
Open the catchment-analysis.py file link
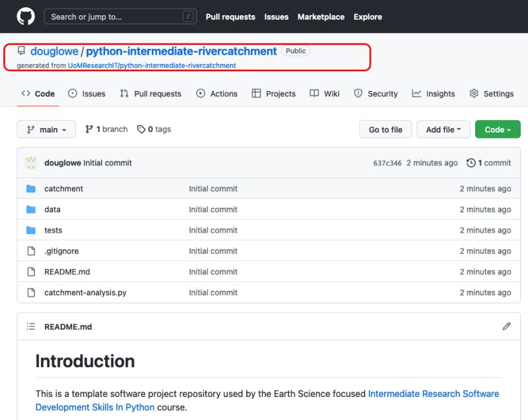pyautogui.click(x=85, y=293)
